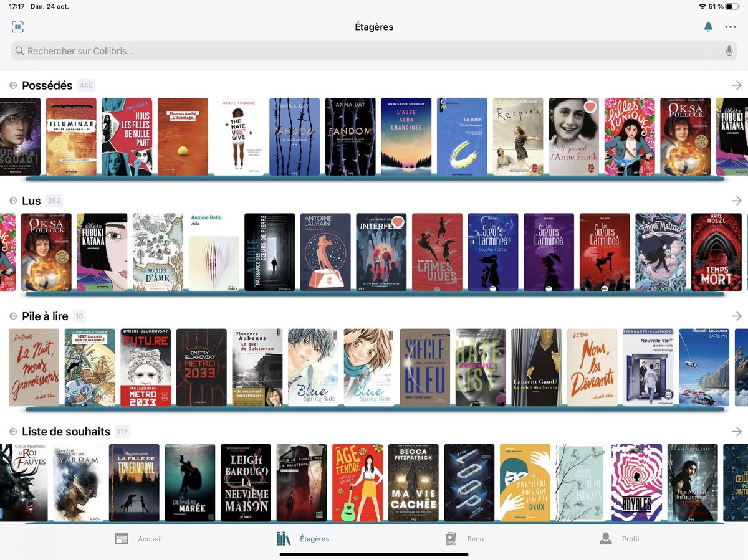
Task: Tap the globe icon beside Lus
Action: (x=12, y=201)
